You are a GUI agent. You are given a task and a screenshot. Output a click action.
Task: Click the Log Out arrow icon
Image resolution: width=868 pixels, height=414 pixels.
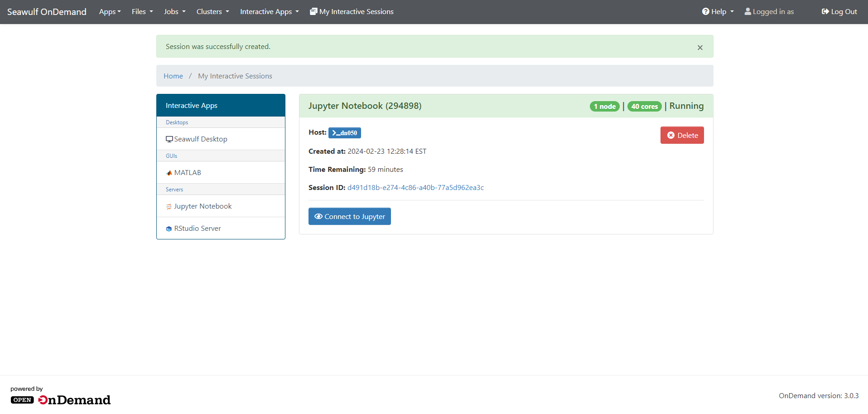tap(825, 11)
